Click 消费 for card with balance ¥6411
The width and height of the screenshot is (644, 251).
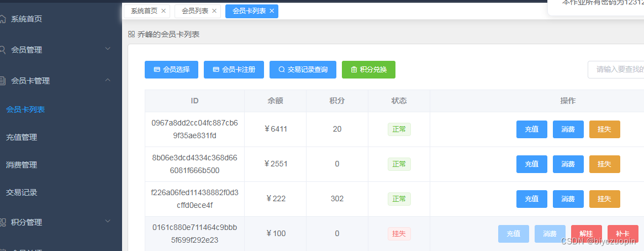[568, 129]
